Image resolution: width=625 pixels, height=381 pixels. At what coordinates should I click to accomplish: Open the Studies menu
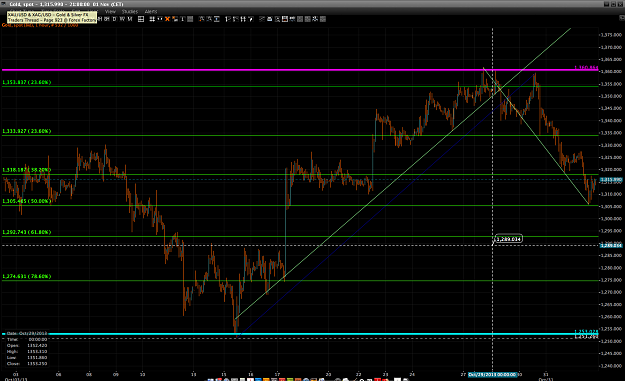[x=130, y=12]
